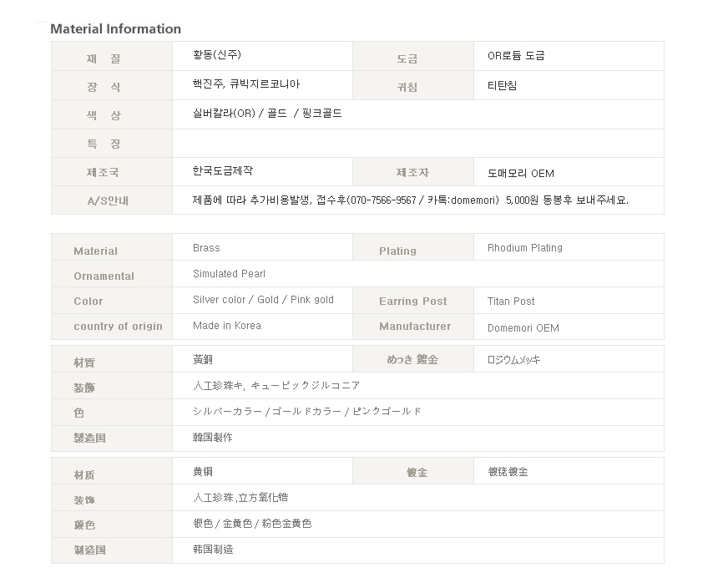Click the Chinese 黄铜 material value
728x588 pixels.
(x=203, y=472)
